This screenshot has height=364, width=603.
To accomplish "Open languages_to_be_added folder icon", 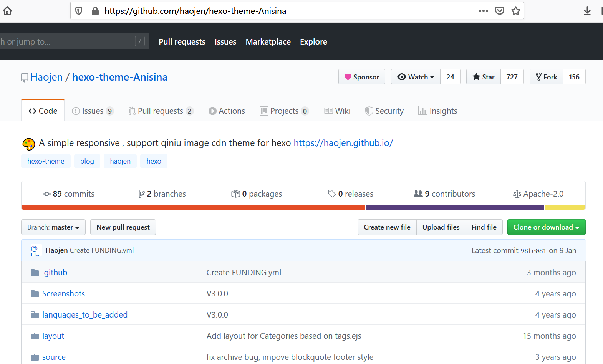I will click(35, 315).
